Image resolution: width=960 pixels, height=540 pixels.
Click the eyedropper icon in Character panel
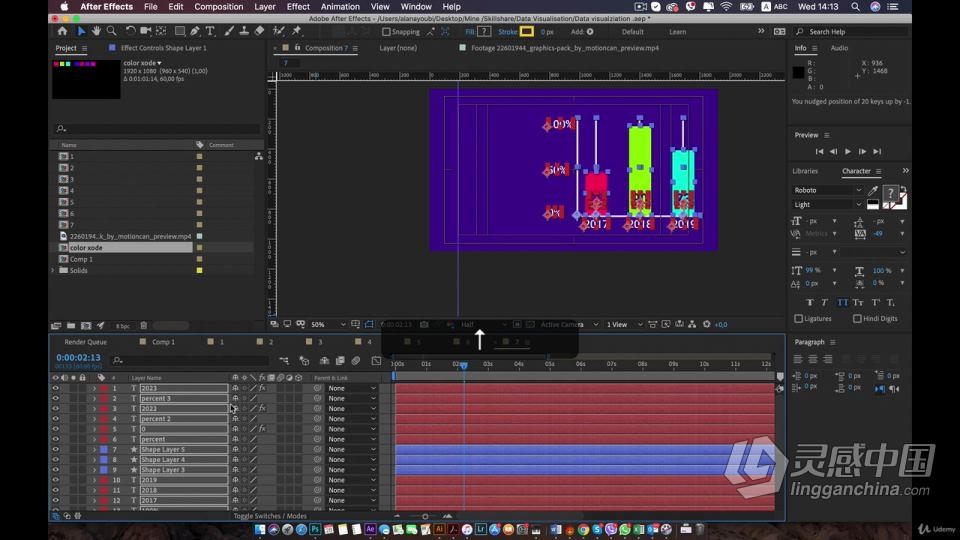click(873, 191)
